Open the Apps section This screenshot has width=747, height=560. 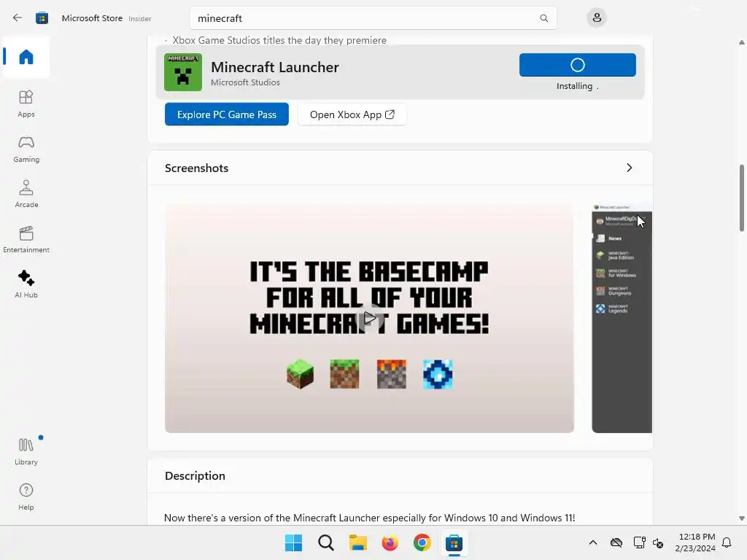coord(26,104)
